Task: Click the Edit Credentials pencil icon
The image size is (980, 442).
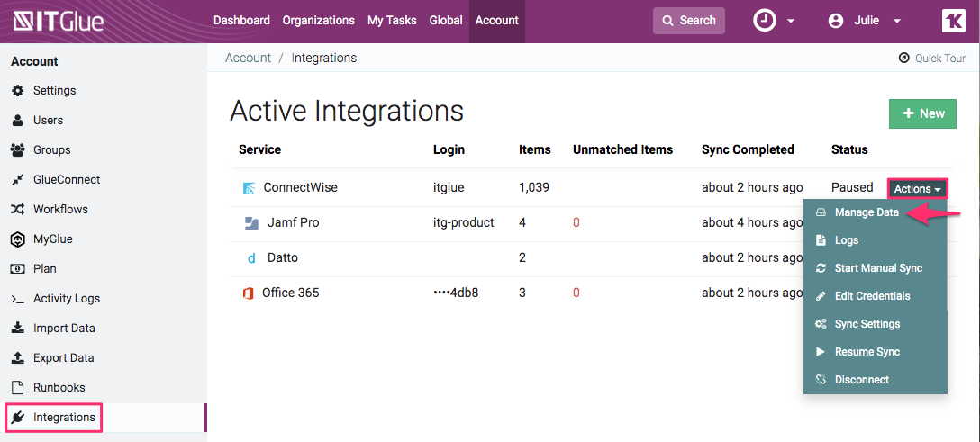Action: point(821,296)
